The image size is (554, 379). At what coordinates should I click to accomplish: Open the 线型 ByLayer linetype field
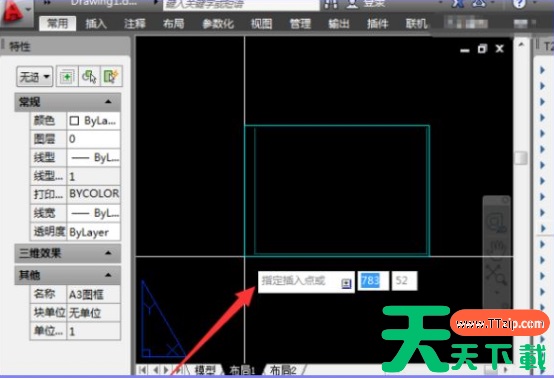[x=94, y=158]
